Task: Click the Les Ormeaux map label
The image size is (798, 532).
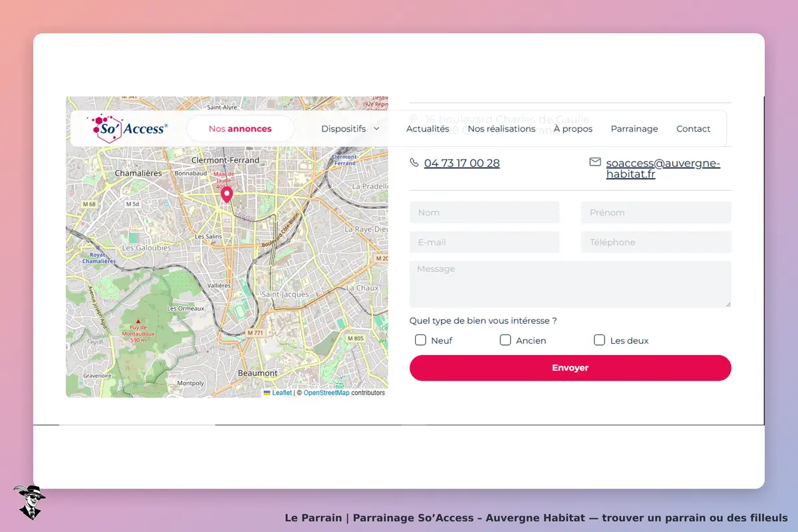Action: pos(186,309)
